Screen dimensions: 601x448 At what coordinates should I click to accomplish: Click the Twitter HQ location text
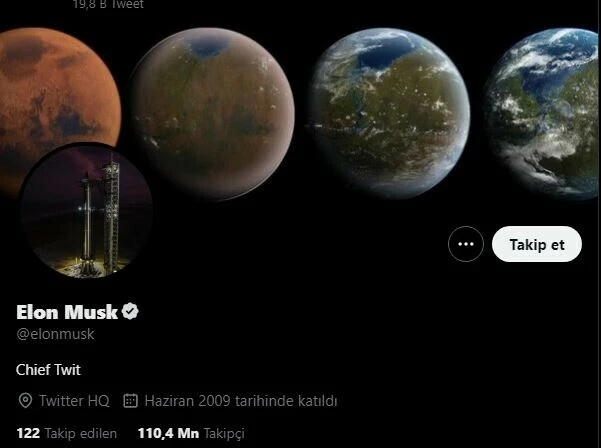pos(74,401)
